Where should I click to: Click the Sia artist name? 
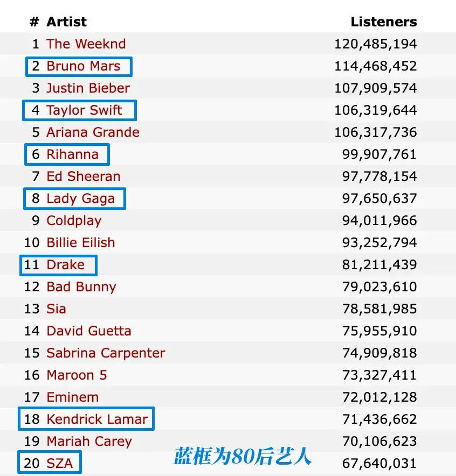[56, 309]
